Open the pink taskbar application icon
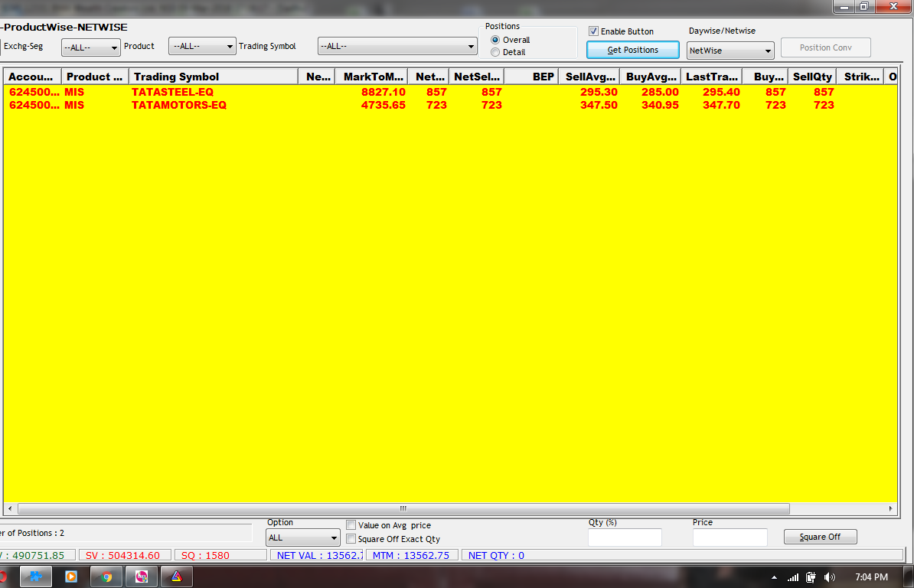The width and height of the screenshot is (914, 588). [142, 577]
